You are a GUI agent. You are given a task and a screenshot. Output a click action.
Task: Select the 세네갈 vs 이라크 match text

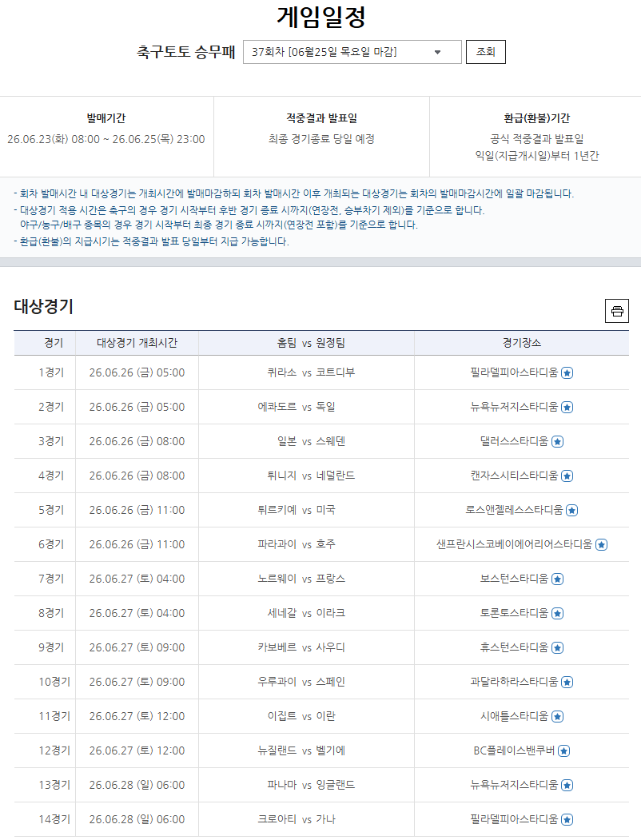coord(306,613)
